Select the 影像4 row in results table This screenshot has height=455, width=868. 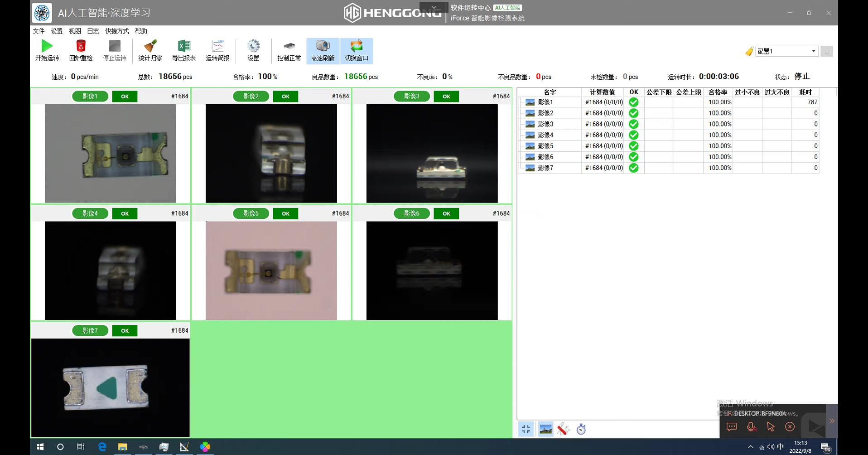click(x=545, y=135)
